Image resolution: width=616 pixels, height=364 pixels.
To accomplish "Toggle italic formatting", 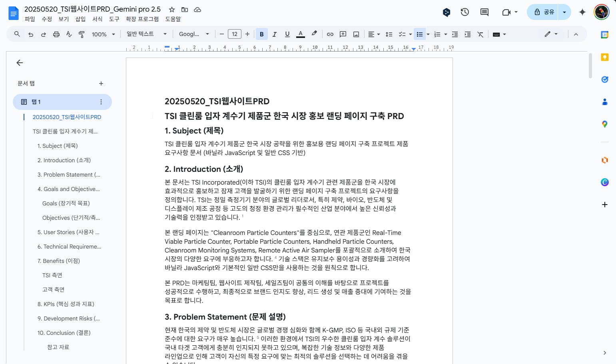I will [275, 34].
